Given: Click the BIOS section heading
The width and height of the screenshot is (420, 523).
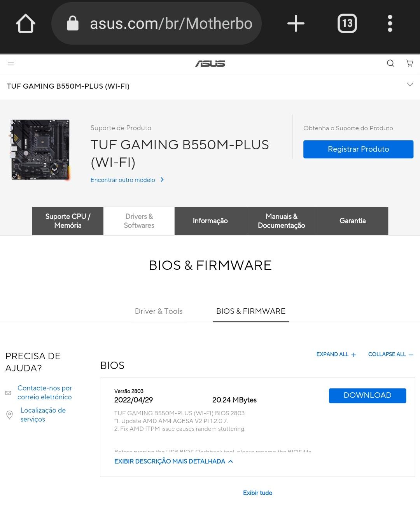Looking at the screenshot, I should pyautogui.click(x=112, y=366).
